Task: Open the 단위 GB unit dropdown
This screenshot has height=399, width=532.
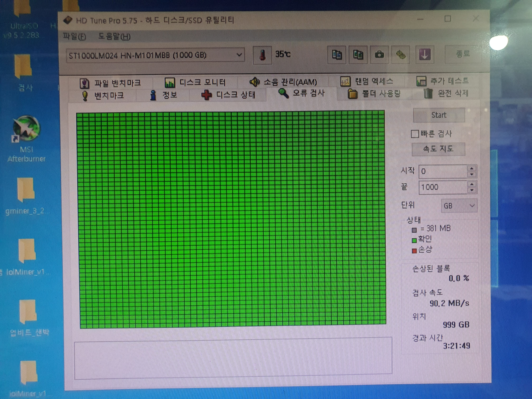Action: (459, 206)
